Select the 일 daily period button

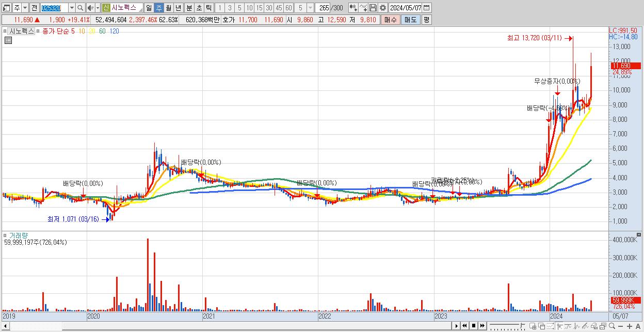coord(149,8)
